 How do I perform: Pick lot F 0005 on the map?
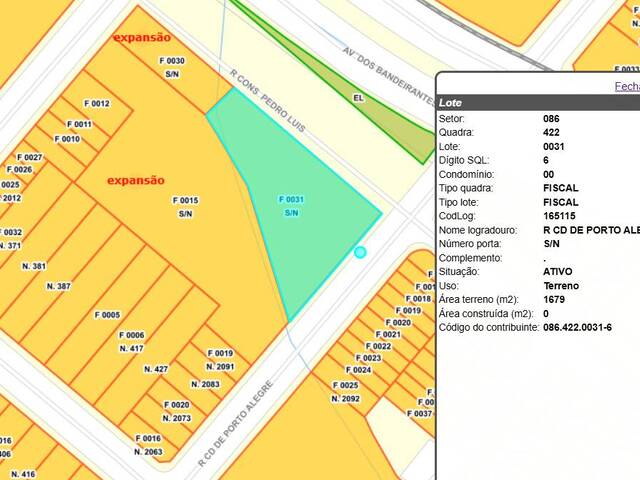(x=107, y=315)
